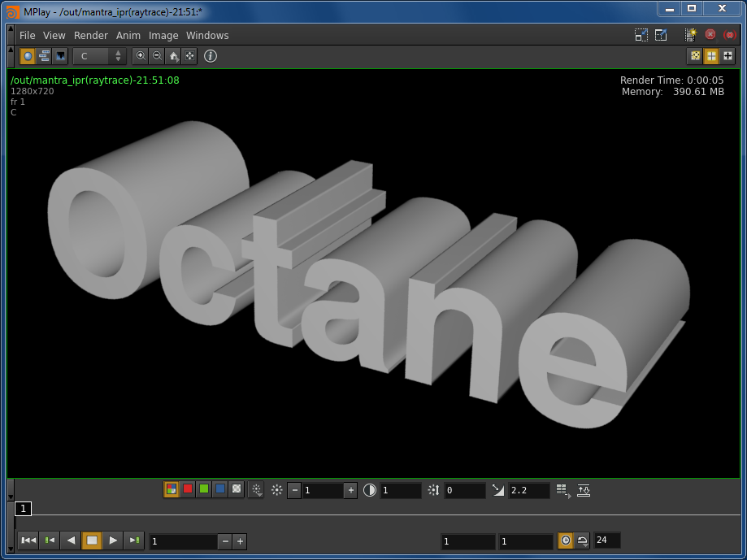747x560 pixels.
Task: Click the contrast value field
Action: [401, 490]
